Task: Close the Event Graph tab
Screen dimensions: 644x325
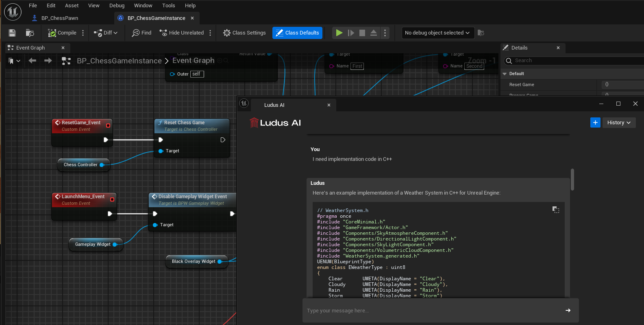Action: [x=63, y=48]
